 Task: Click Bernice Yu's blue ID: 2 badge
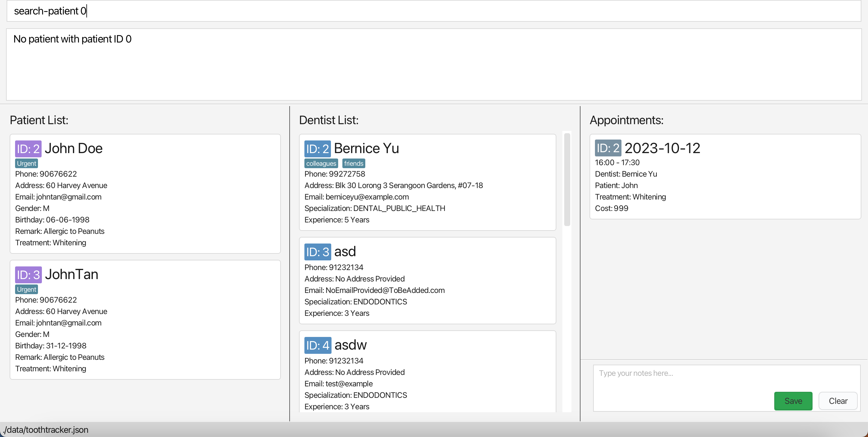(x=317, y=149)
